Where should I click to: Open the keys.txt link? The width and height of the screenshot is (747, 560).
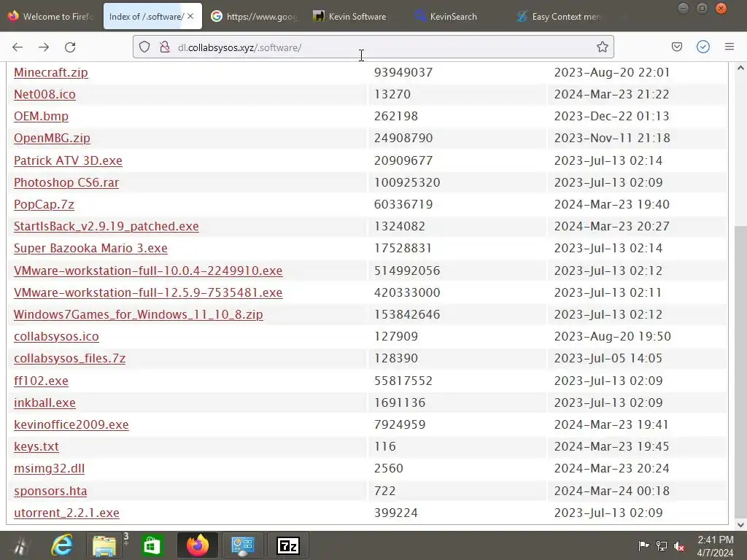[36, 447]
